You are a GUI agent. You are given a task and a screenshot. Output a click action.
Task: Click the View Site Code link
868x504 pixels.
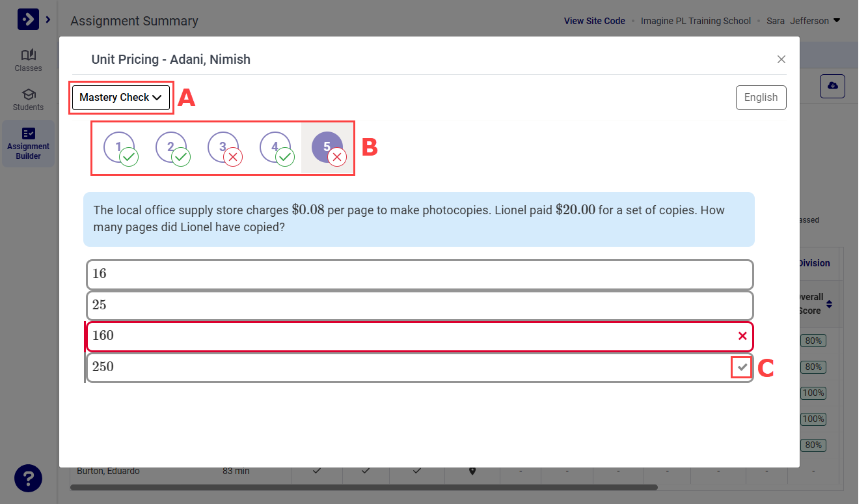(x=594, y=21)
